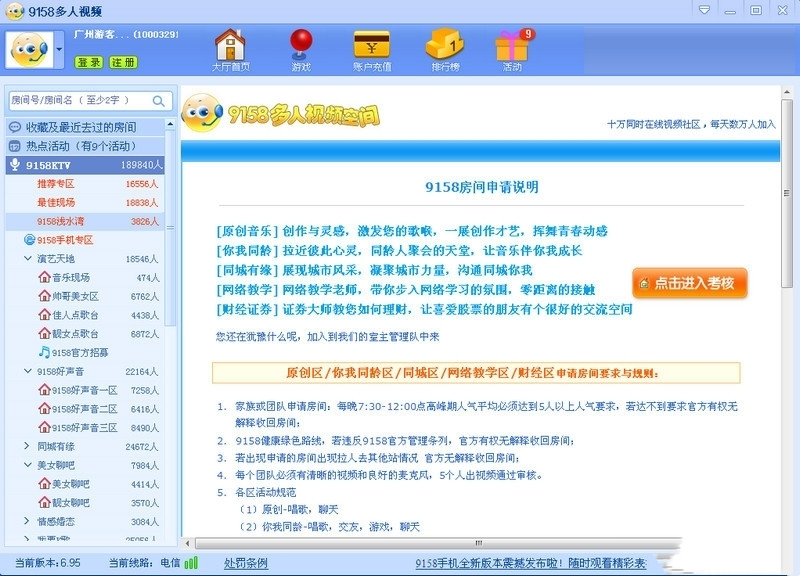Click the orange 点击进入考核 button
The height and width of the screenshot is (576, 800).
coord(690,283)
